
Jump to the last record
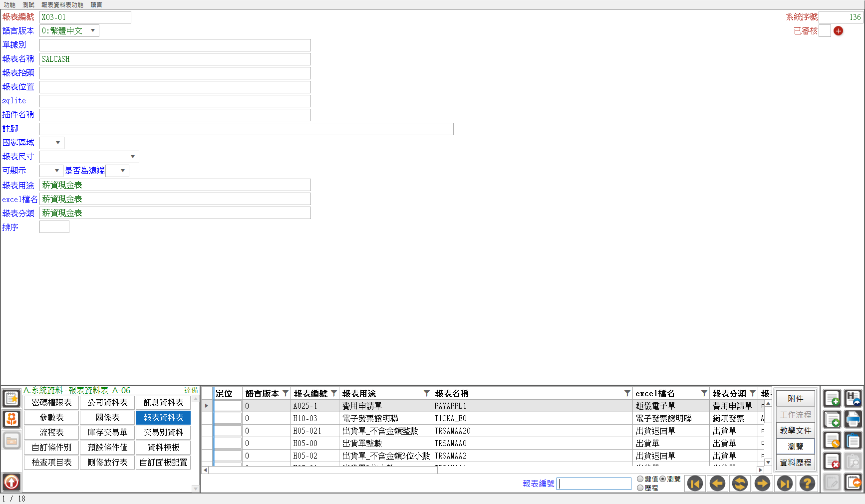(x=785, y=484)
